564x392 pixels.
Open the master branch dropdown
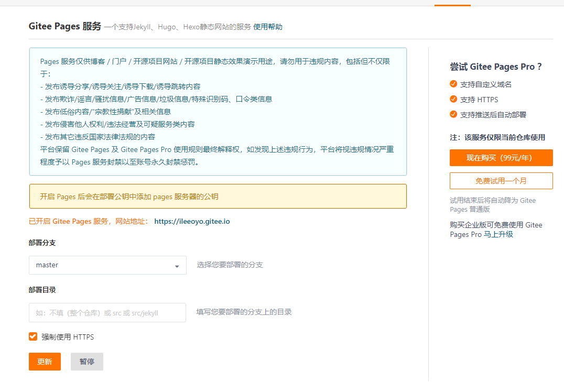point(107,265)
